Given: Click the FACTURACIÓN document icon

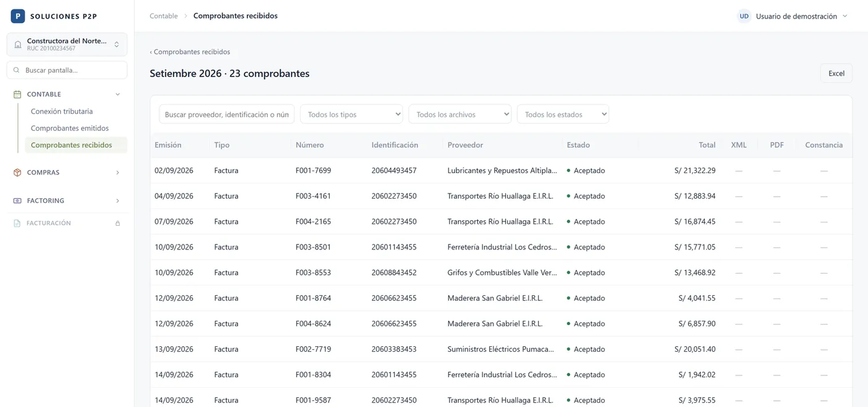Looking at the screenshot, I should click(17, 223).
